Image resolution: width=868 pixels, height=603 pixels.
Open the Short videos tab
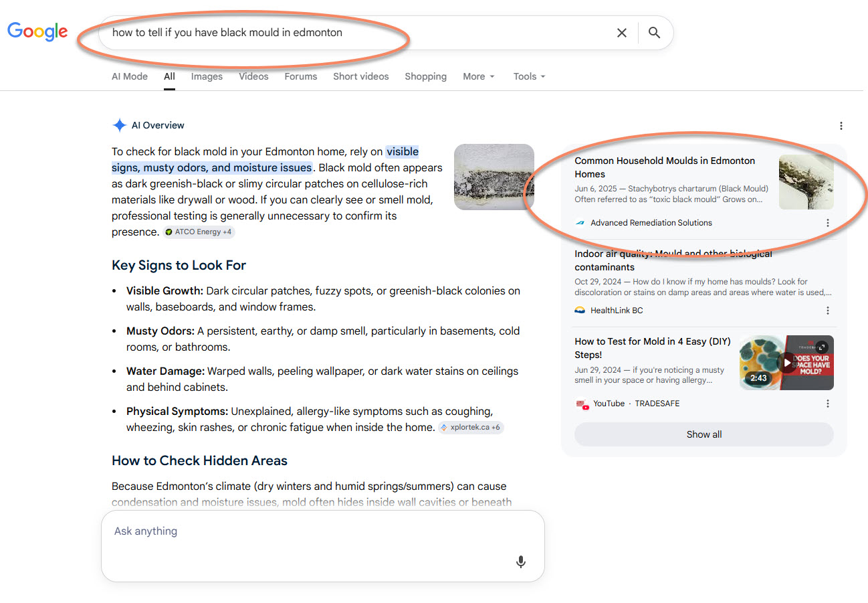(x=361, y=76)
